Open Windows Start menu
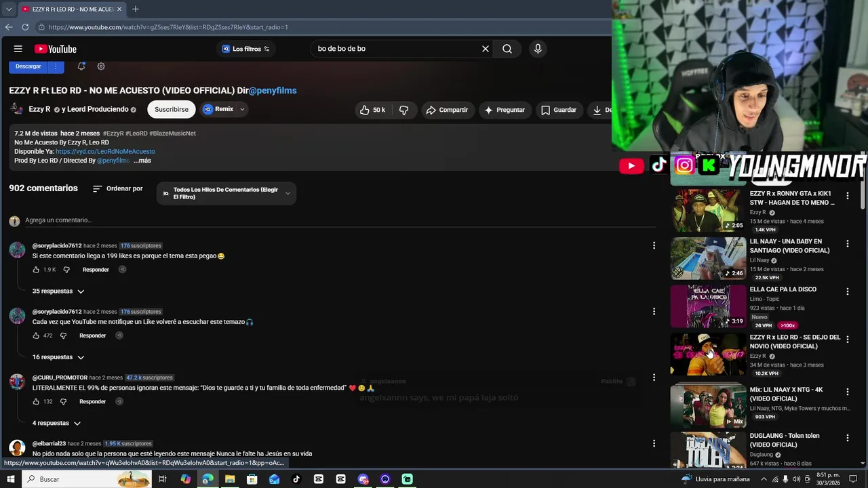 [10, 479]
